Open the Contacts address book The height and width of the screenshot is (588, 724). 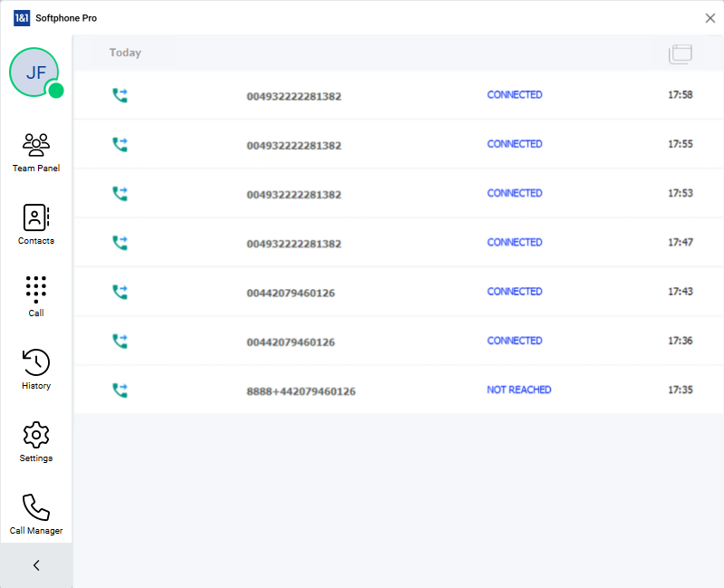(x=36, y=225)
